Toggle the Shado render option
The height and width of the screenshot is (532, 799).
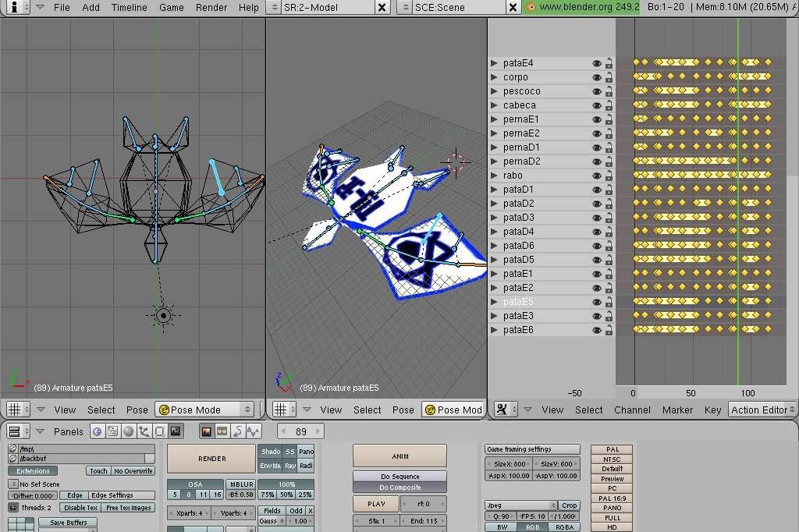tap(271, 452)
